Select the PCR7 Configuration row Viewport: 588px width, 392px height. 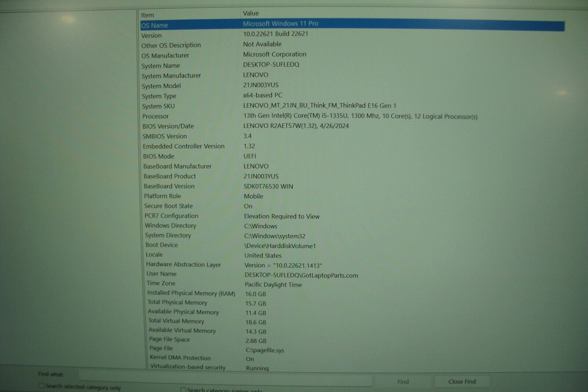pos(352,216)
